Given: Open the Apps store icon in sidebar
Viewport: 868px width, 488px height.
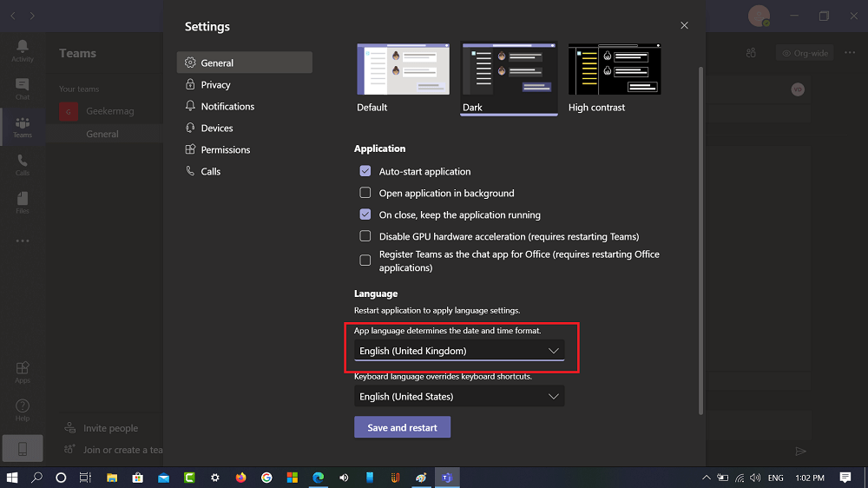Looking at the screenshot, I should pos(23,373).
